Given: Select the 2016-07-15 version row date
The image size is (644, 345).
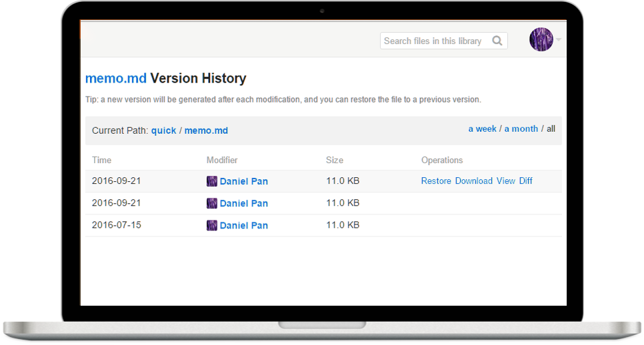Looking at the screenshot, I should click(x=117, y=224).
